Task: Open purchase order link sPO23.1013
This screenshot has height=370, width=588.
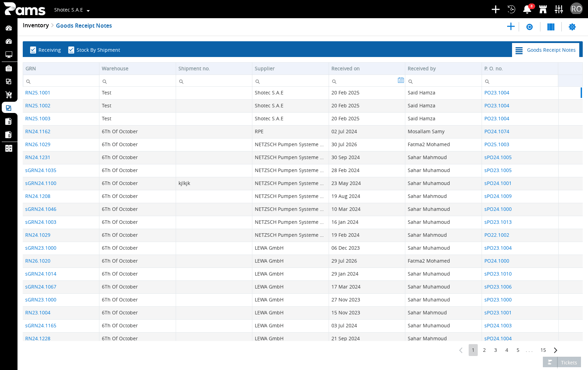Action: [x=498, y=222]
